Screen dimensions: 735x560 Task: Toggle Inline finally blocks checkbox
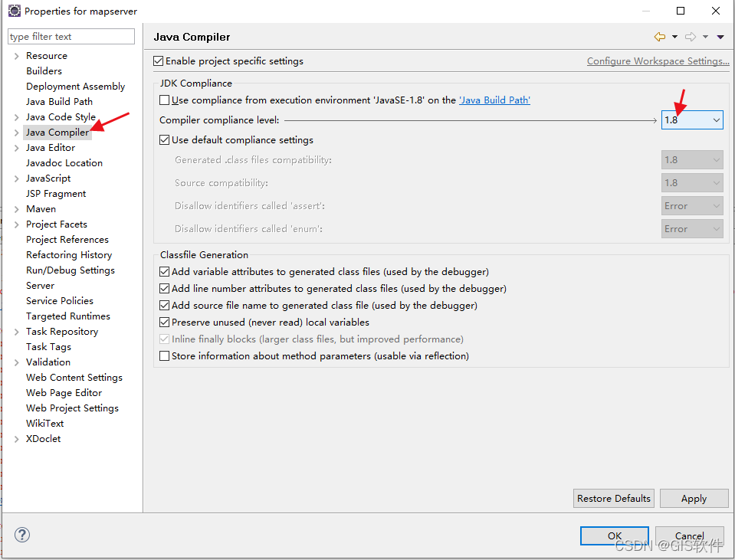164,339
